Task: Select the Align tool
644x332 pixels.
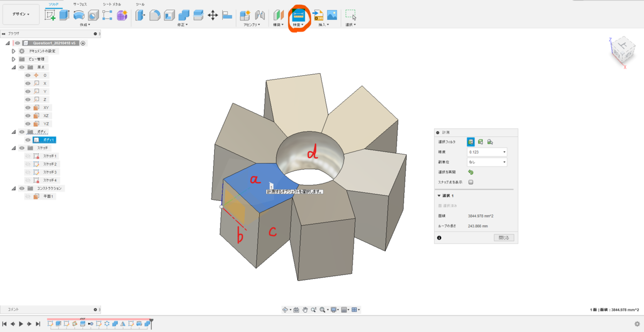Action: pos(227,16)
